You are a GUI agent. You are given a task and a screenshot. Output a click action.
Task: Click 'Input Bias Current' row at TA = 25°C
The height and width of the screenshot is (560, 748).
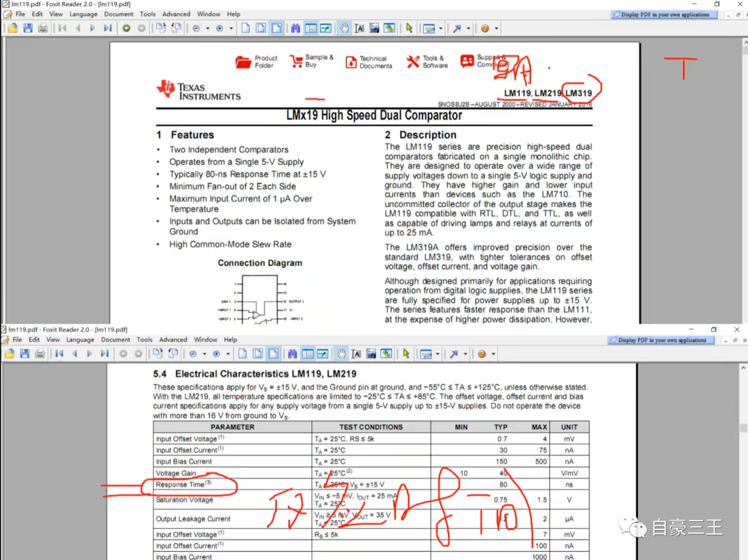(371, 461)
